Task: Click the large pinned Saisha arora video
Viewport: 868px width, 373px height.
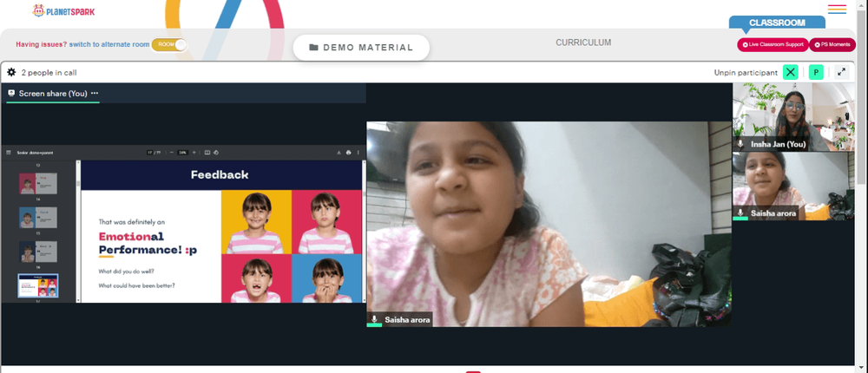Action: point(549,224)
